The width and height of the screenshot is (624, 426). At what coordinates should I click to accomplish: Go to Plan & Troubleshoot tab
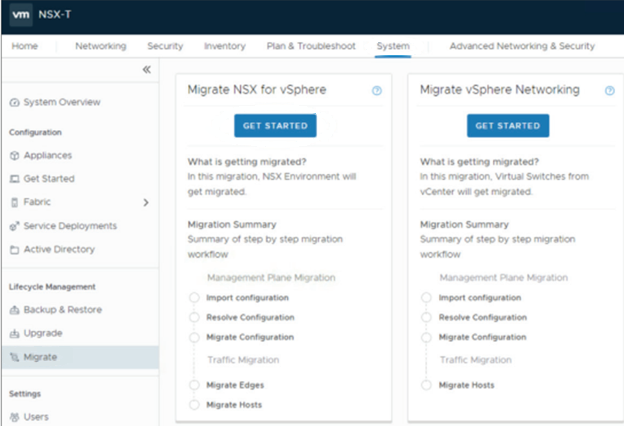coord(311,46)
